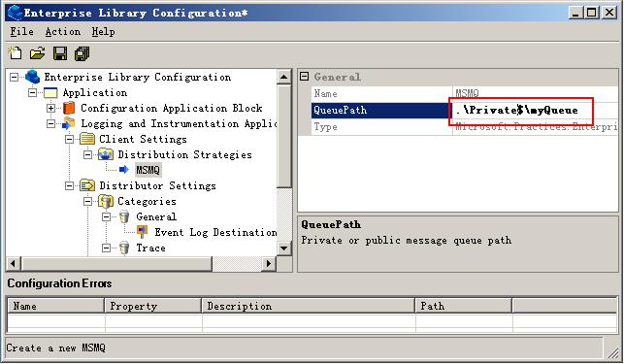Click the tree horizontal scroll right arrow
The height and width of the screenshot is (364, 624).
coord(269,263)
